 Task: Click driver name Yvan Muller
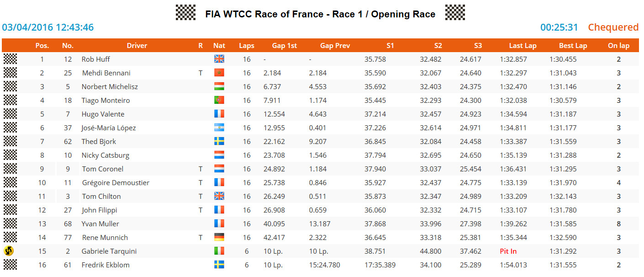tap(100, 224)
